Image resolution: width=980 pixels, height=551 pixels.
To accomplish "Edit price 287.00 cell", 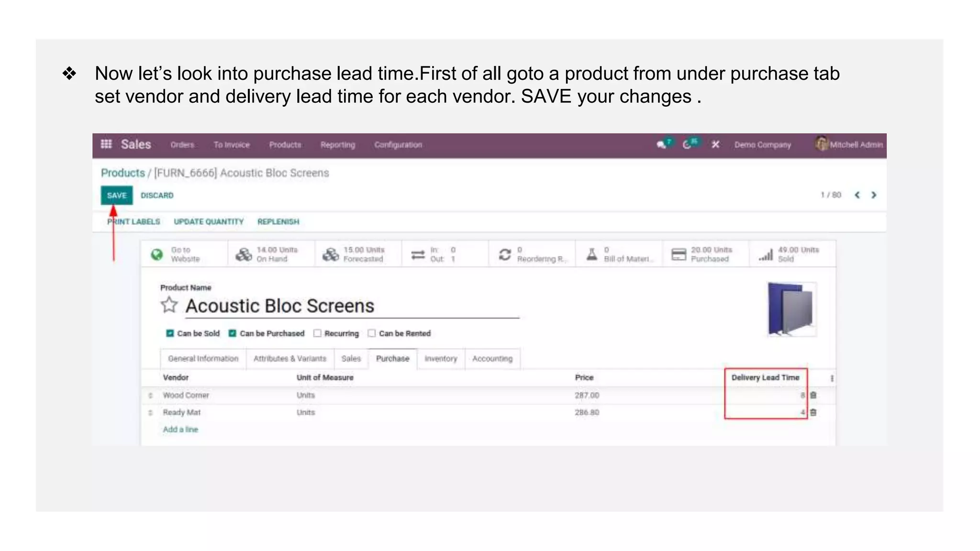I will [587, 396].
